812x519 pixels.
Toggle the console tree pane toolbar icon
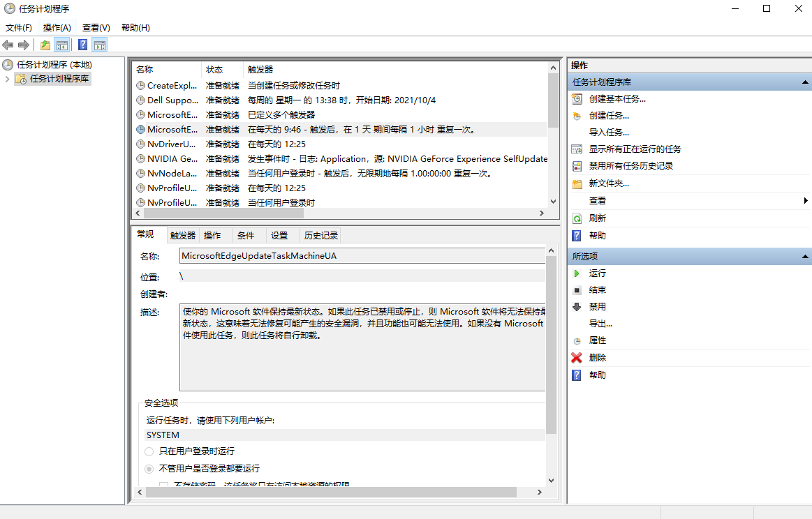coord(62,45)
